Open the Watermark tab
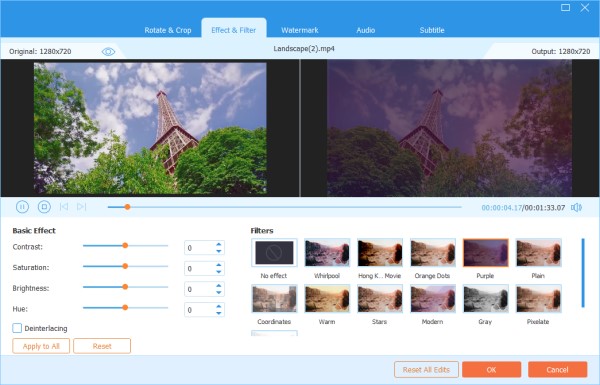 click(x=300, y=30)
